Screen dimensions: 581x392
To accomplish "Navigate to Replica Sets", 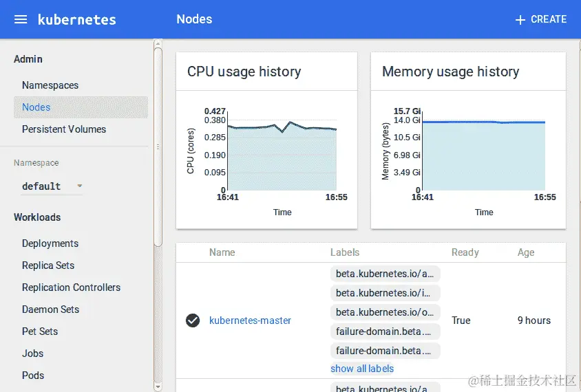I will [x=48, y=265].
